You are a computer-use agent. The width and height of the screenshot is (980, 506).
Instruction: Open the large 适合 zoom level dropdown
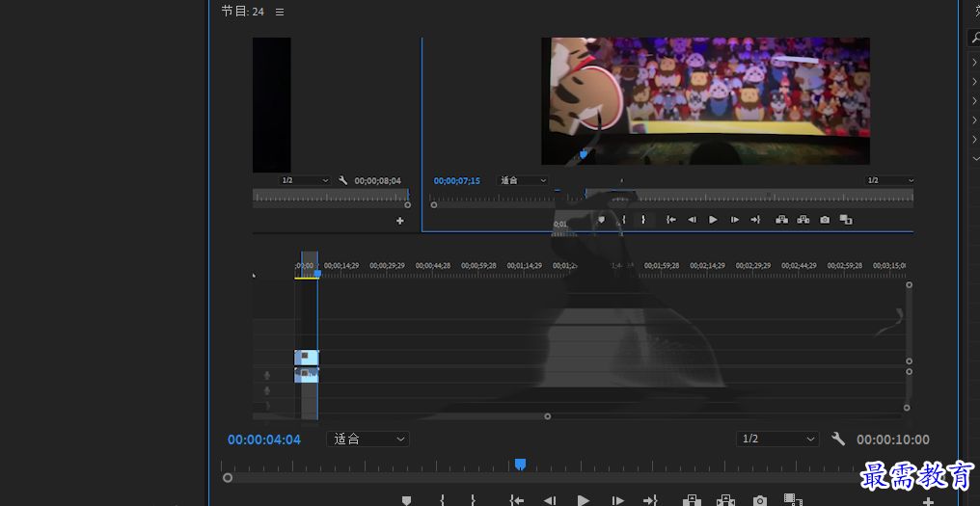pyautogui.click(x=367, y=439)
